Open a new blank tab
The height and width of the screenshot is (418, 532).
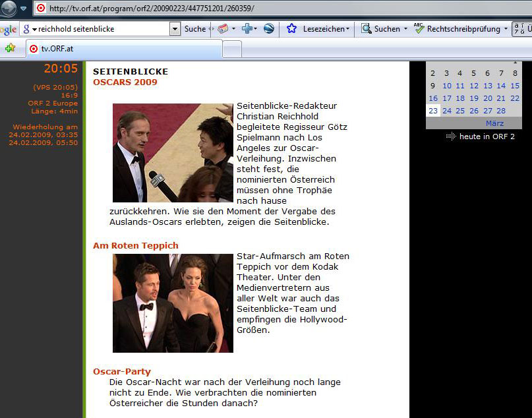click(231, 49)
